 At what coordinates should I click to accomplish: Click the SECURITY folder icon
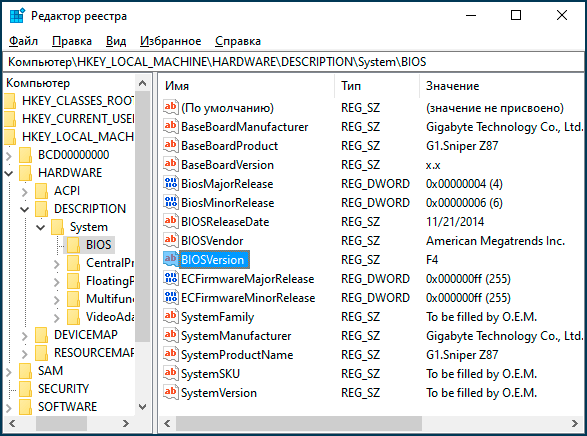(25, 388)
